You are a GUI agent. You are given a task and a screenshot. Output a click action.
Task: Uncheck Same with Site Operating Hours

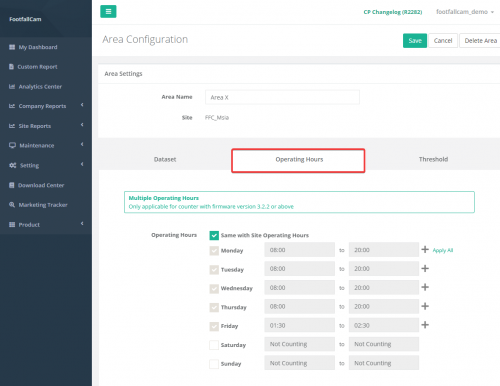(214, 235)
